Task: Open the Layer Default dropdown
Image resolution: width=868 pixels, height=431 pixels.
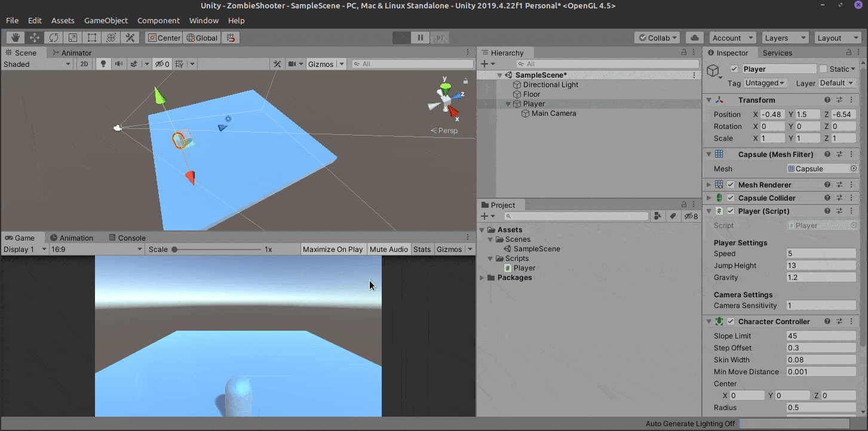Action: coord(836,83)
